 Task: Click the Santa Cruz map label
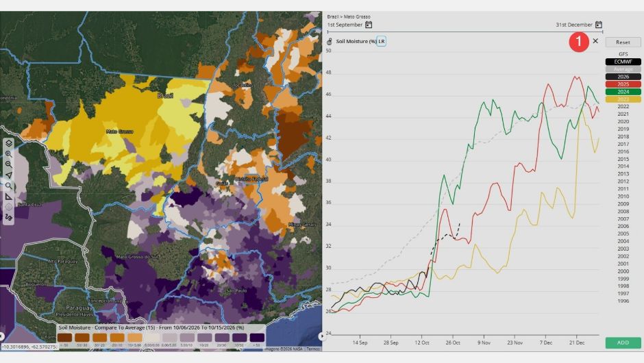[x=29, y=205]
